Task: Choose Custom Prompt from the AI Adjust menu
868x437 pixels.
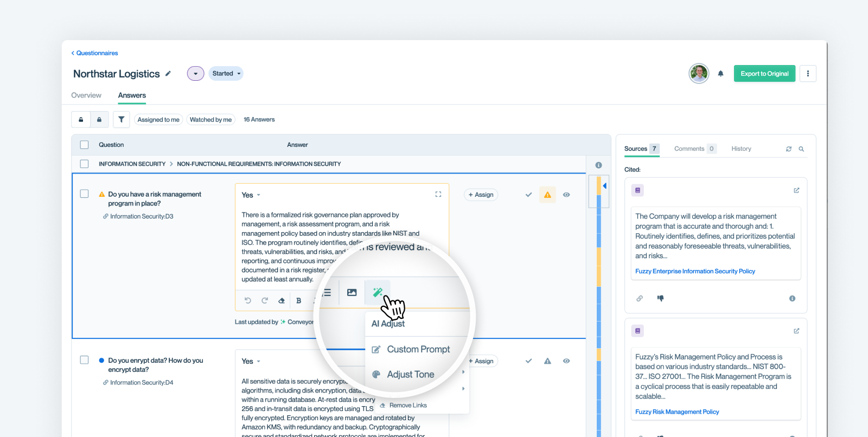Action: coord(411,350)
